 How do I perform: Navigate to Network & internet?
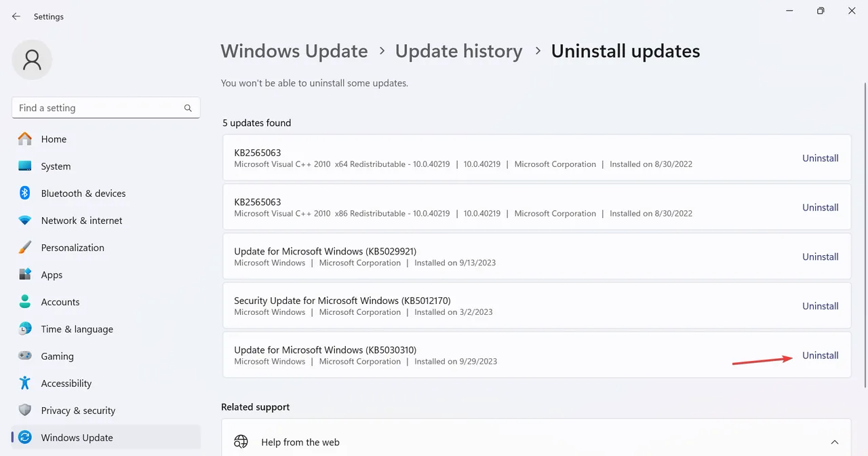point(106,221)
